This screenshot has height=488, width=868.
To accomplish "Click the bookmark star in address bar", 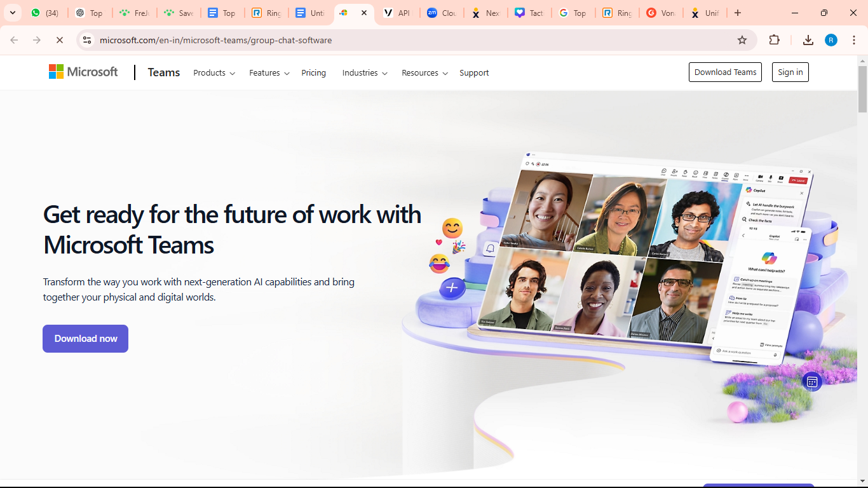I will [742, 39].
